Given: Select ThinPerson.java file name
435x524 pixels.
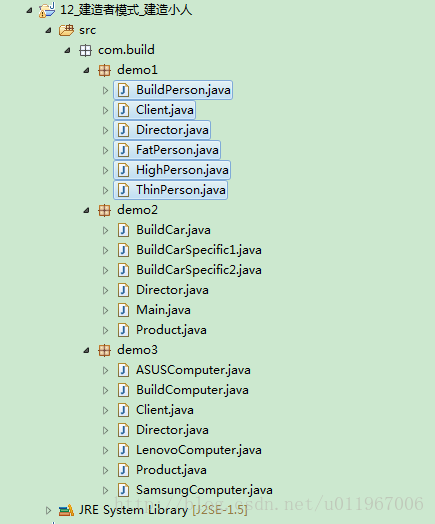Looking at the screenshot, I should tap(181, 190).
